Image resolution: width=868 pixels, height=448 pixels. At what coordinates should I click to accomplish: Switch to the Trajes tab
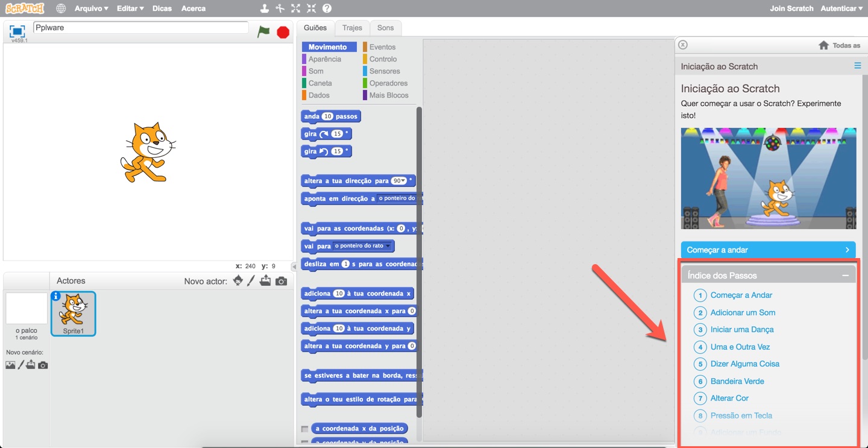coord(352,28)
